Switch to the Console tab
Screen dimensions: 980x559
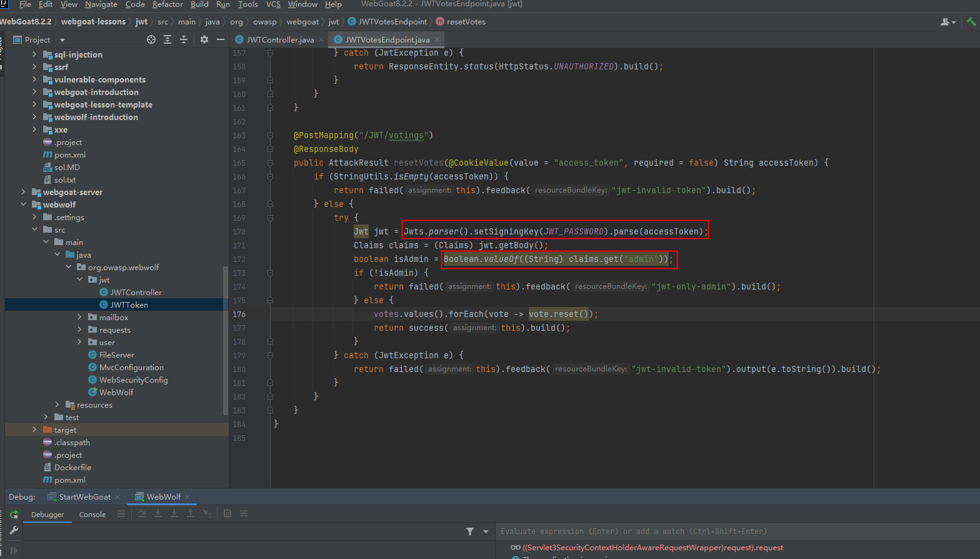92,515
